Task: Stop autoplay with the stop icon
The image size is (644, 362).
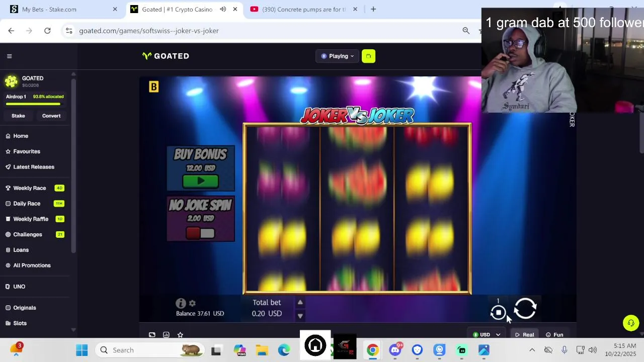Action: 498,313
